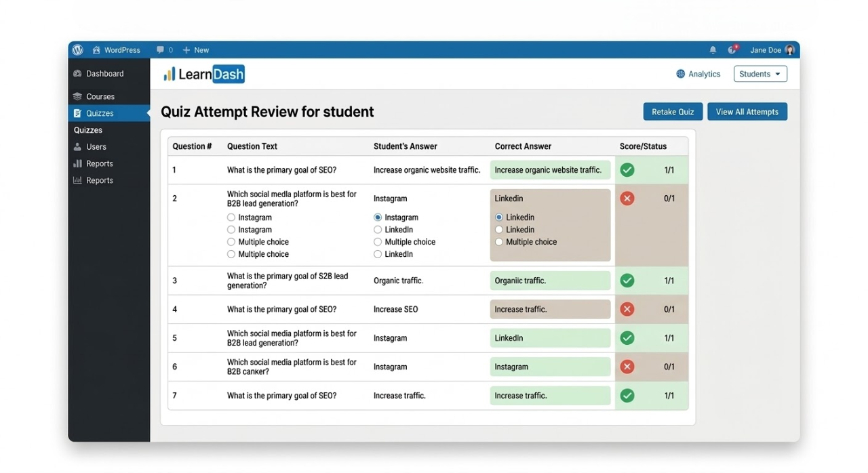Open the New content menu
Screen dimensions: 868x473
pyautogui.click(x=195, y=50)
